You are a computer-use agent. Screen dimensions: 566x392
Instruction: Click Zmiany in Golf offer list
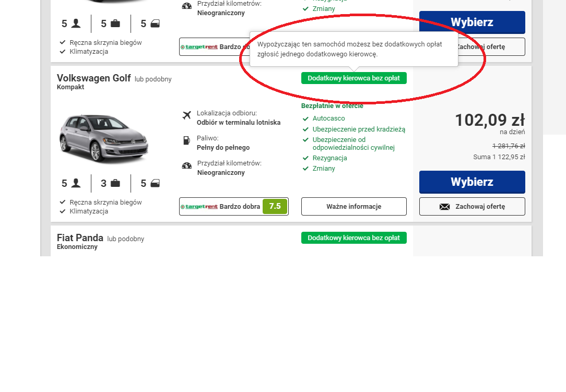(319, 169)
